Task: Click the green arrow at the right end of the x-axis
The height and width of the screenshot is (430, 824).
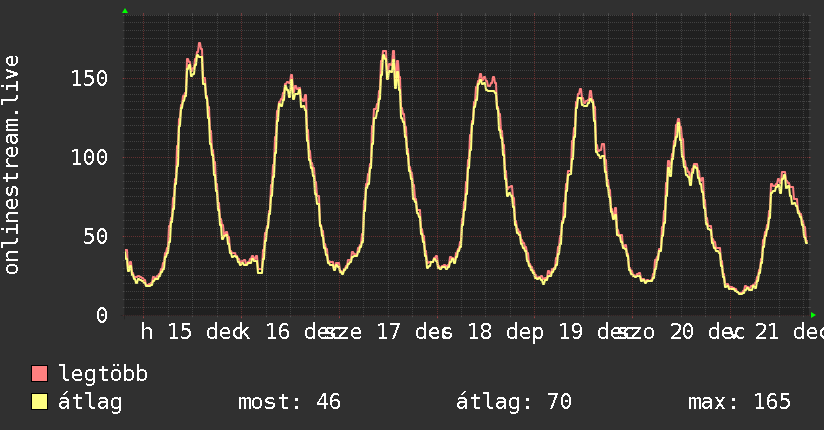Action: (813, 315)
